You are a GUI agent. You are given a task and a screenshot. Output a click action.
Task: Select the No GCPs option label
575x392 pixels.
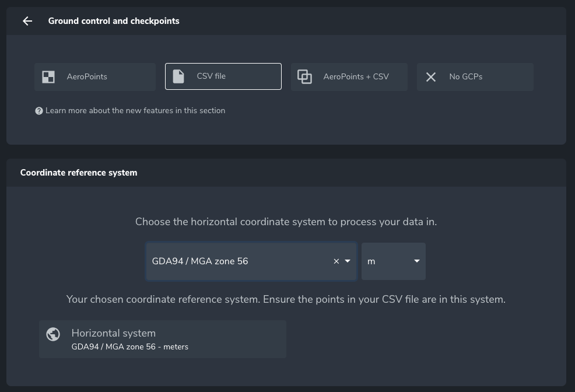465,77
